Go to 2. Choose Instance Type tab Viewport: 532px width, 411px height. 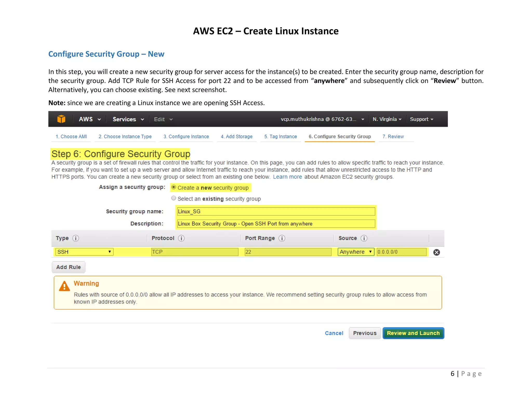(125, 137)
